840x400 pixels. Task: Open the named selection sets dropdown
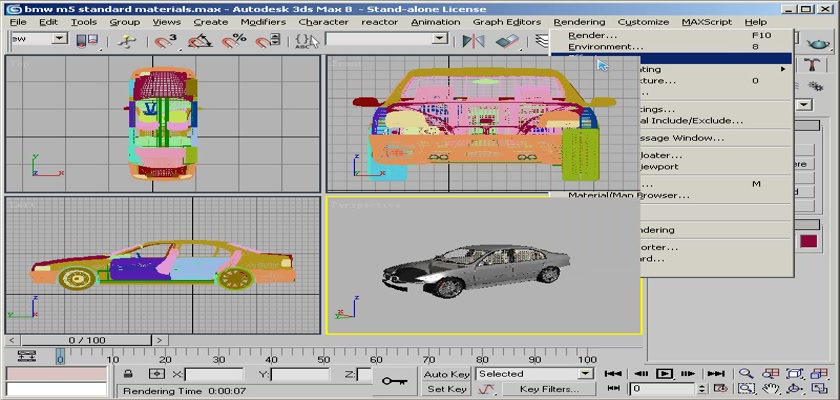tap(440, 39)
